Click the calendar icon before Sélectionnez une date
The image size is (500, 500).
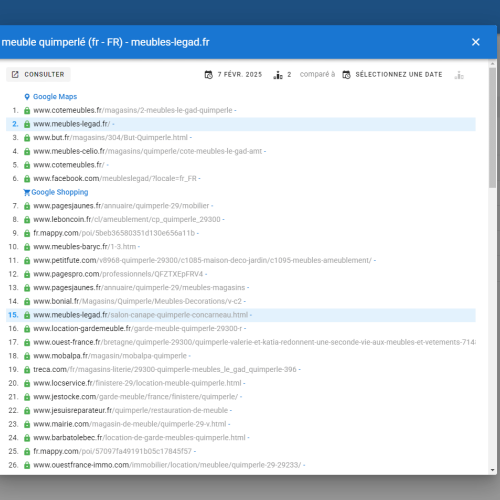click(347, 75)
